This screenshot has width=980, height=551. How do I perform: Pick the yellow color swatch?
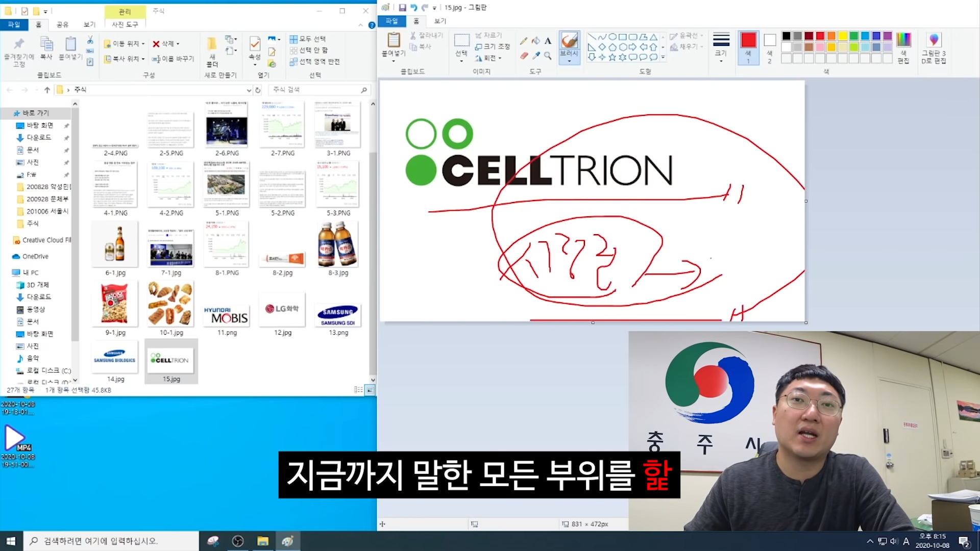pyautogui.click(x=842, y=36)
